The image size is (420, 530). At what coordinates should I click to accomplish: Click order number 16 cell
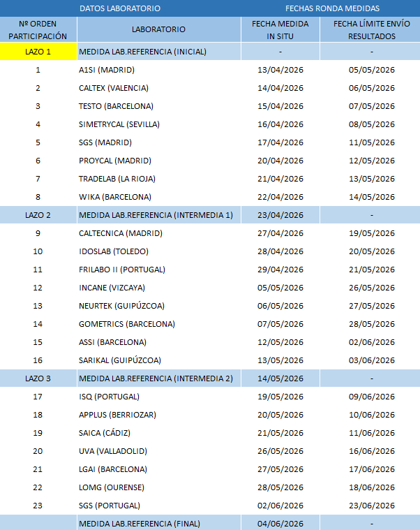coord(38,360)
